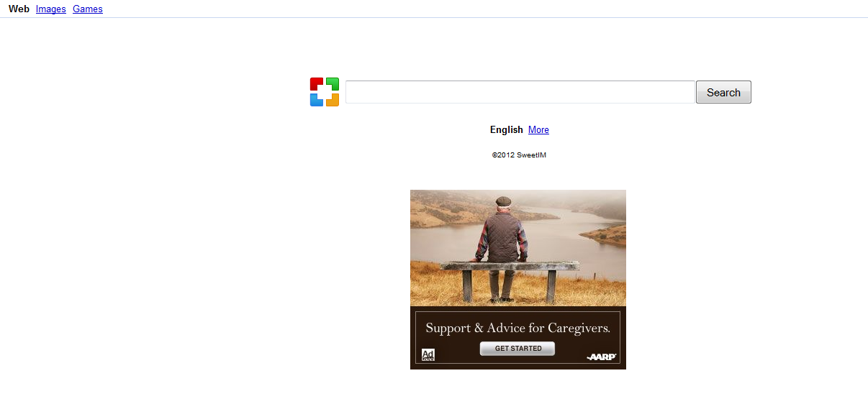Click inside the search text field

pyautogui.click(x=520, y=92)
